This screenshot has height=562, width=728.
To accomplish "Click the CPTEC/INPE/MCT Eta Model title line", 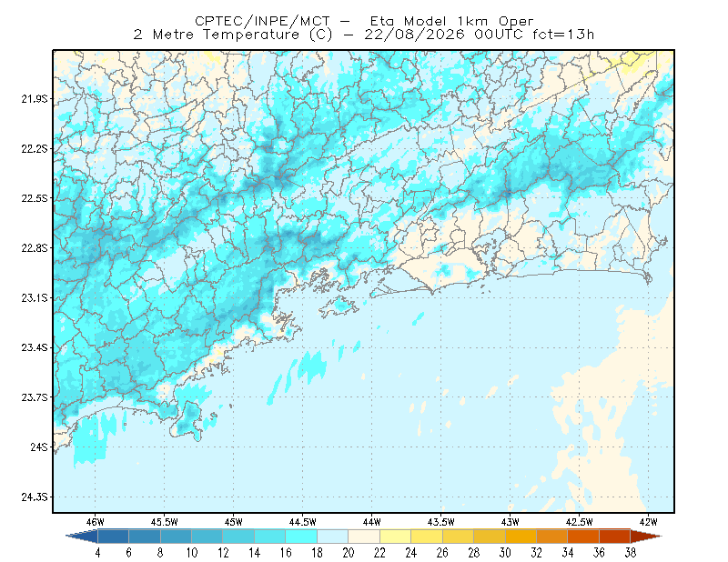I will (x=364, y=21).
